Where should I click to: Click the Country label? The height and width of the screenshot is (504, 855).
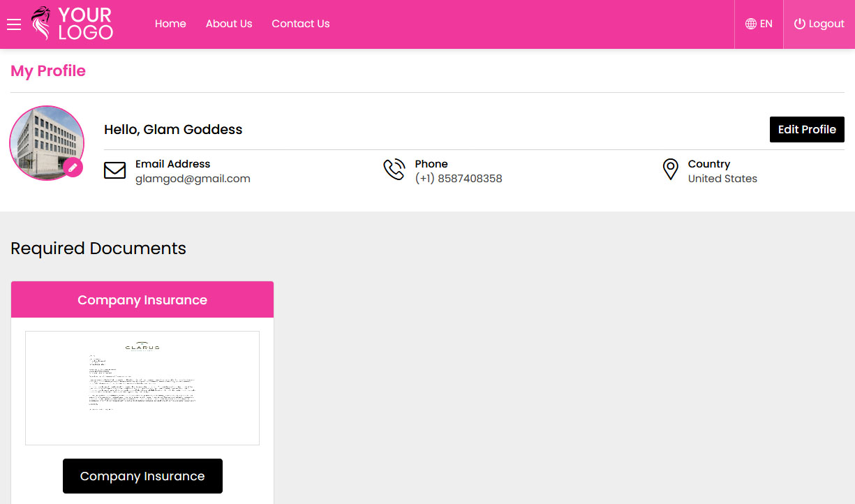[709, 164]
